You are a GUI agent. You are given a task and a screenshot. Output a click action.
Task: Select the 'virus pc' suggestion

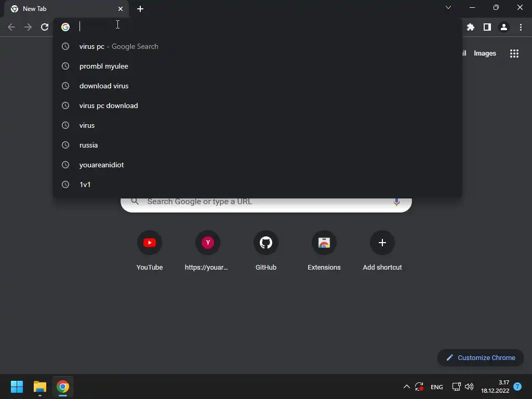coord(258,46)
